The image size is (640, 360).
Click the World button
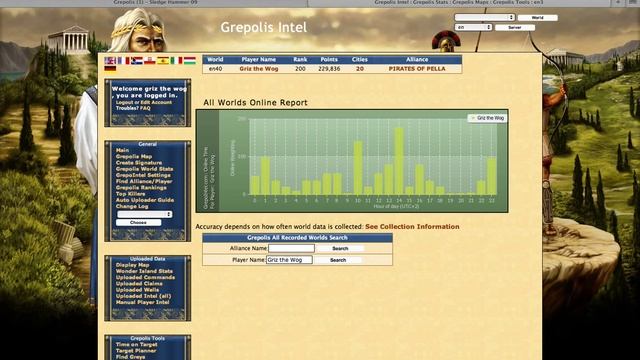538,18
